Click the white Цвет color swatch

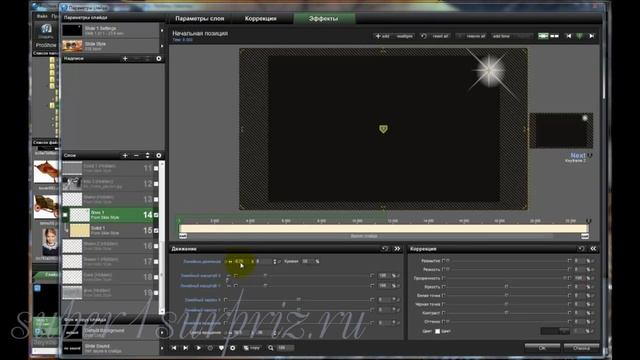pyautogui.click(x=437, y=331)
